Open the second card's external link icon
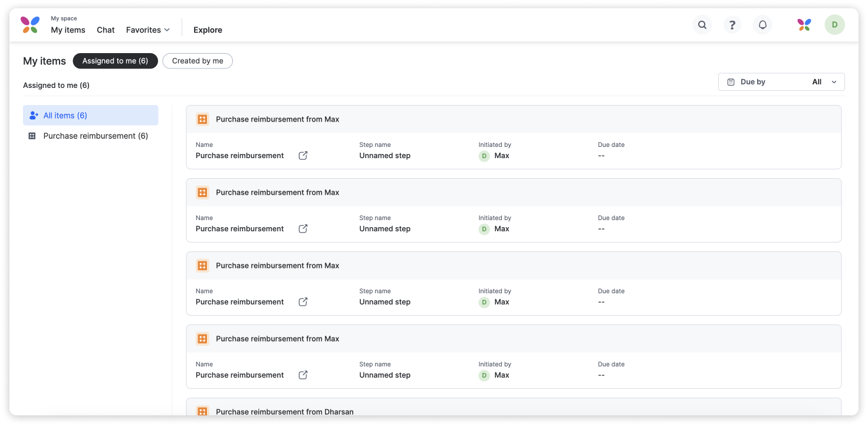This screenshot has height=426, width=868. tap(303, 229)
